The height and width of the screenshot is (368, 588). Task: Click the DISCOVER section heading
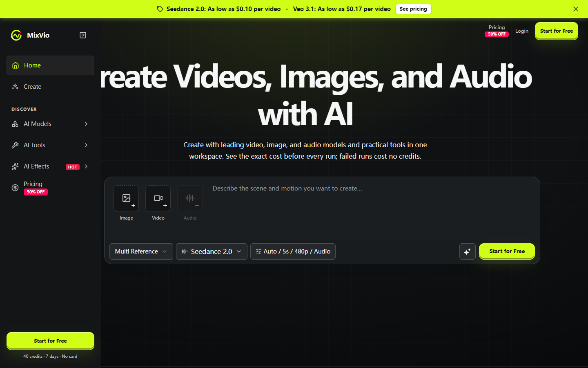tap(24, 109)
